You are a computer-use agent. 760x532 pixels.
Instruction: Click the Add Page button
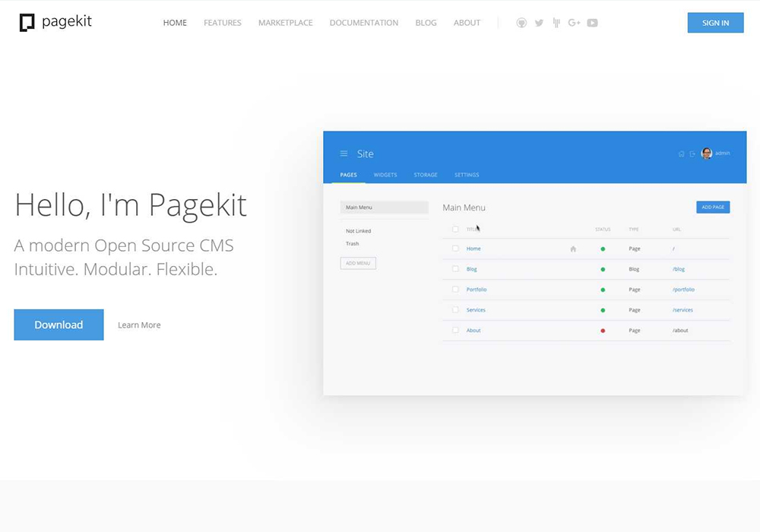tap(713, 207)
